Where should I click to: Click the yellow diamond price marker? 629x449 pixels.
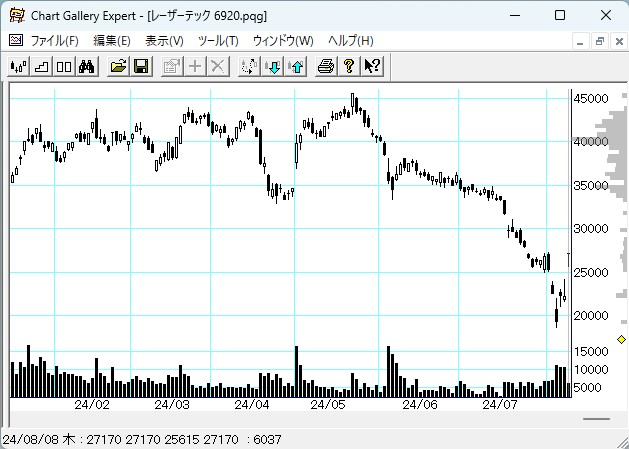(x=621, y=340)
